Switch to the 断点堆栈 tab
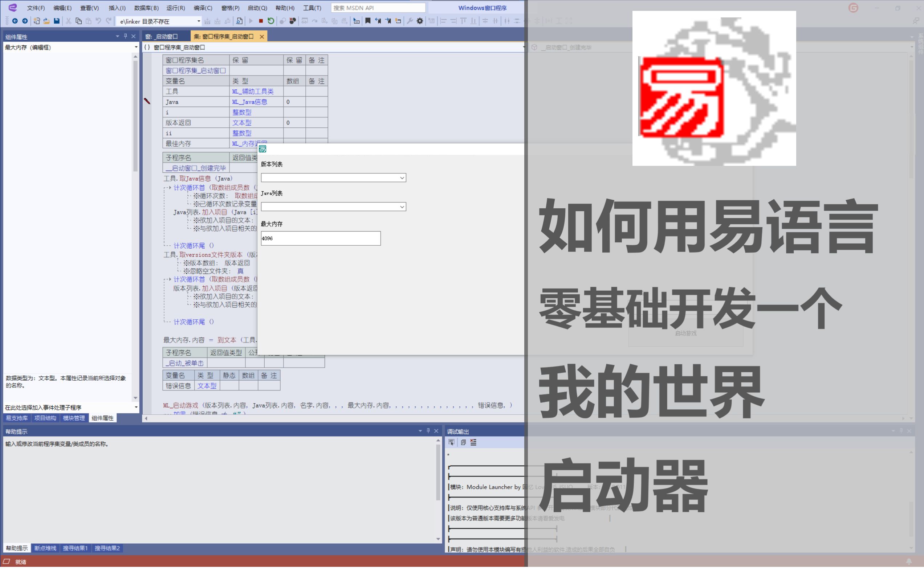The width and height of the screenshot is (924, 577). (45, 548)
